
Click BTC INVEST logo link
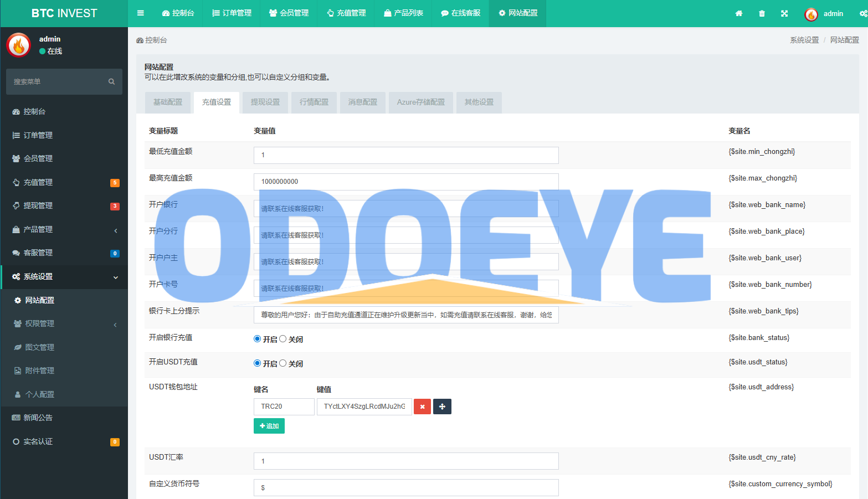[64, 13]
